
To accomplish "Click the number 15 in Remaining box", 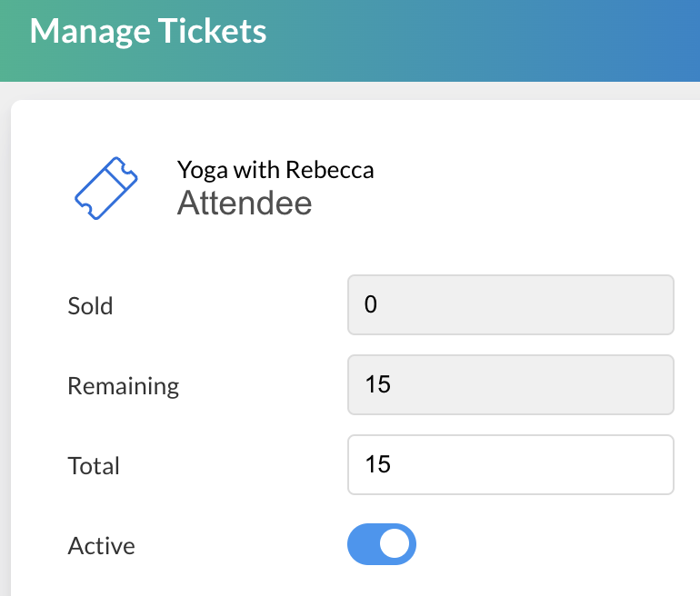I will tap(377, 384).
